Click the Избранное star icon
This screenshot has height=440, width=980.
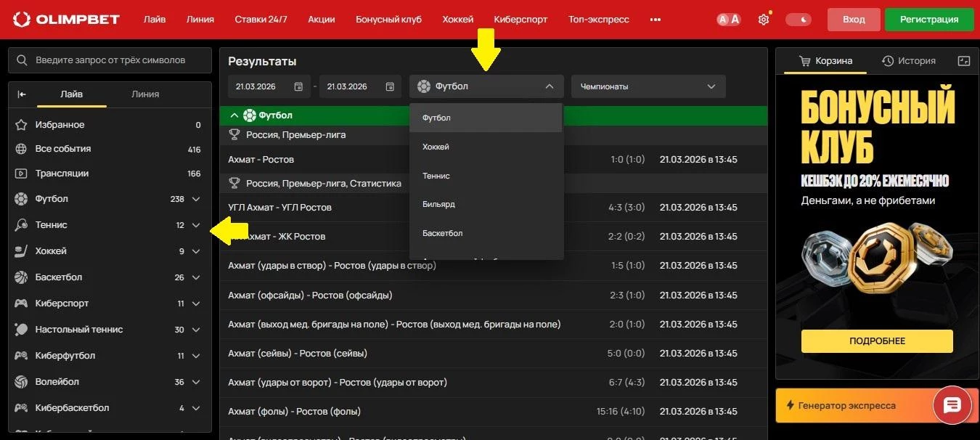(22, 125)
